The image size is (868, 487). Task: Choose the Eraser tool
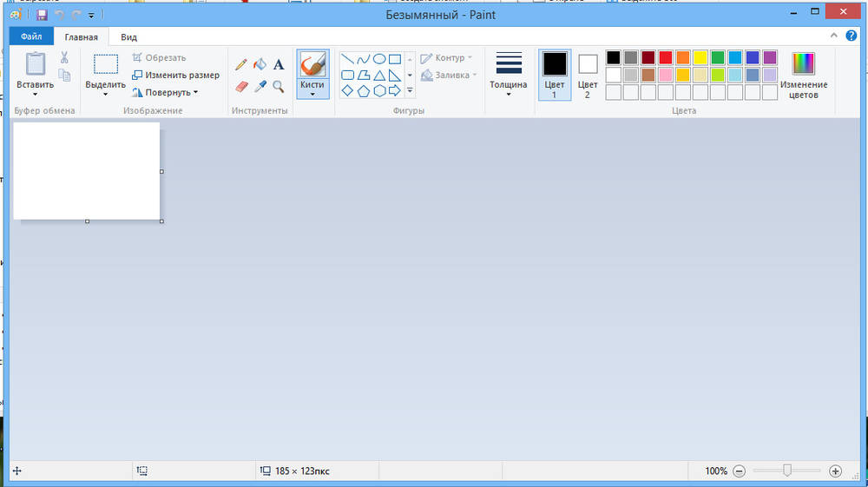tap(241, 86)
